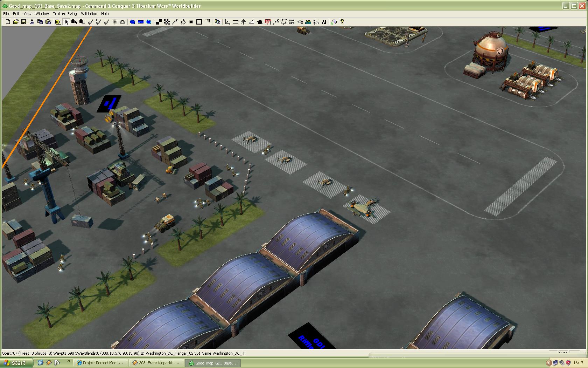This screenshot has width=588, height=368.
Task: Click Good_map_GDI_Base taskbar button
Action: (x=213, y=363)
